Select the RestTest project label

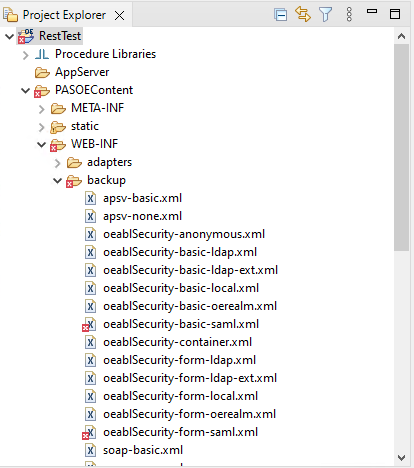pos(60,36)
